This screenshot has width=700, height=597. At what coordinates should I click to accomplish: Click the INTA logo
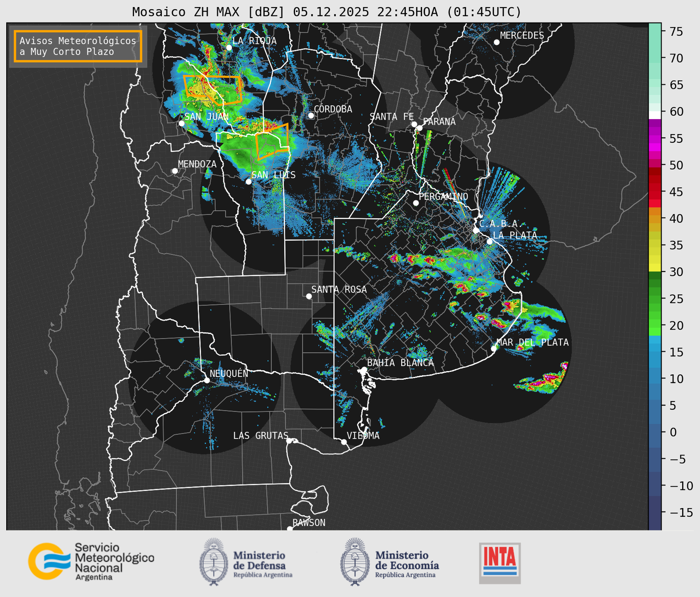[x=500, y=563]
